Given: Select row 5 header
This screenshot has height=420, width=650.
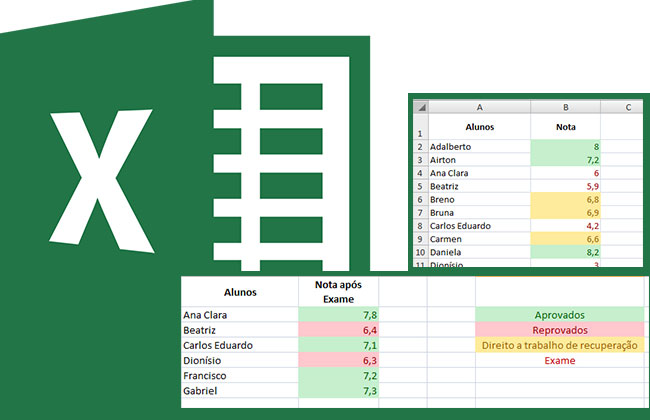Looking at the screenshot, I should point(421,186).
